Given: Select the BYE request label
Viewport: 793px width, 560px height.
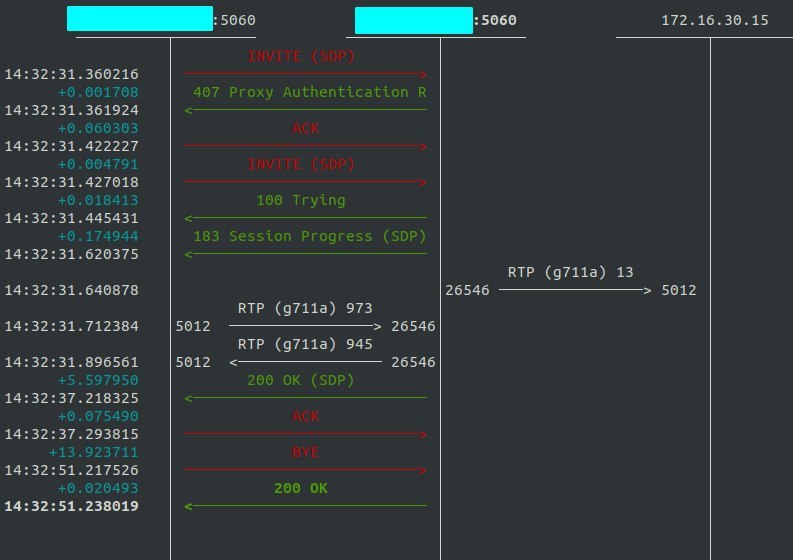Looking at the screenshot, I should (305, 452).
